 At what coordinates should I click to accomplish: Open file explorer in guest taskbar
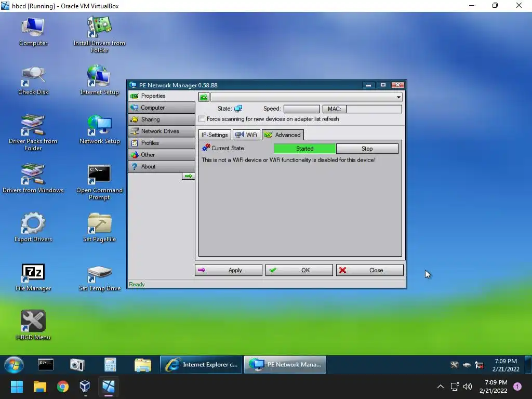tap(142, 365)
